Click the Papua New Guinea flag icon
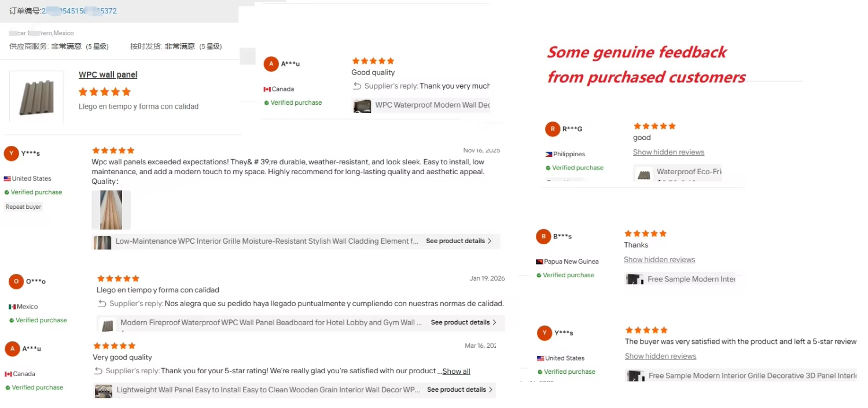Screen dimensions: 868x408 tap(539, 262)
